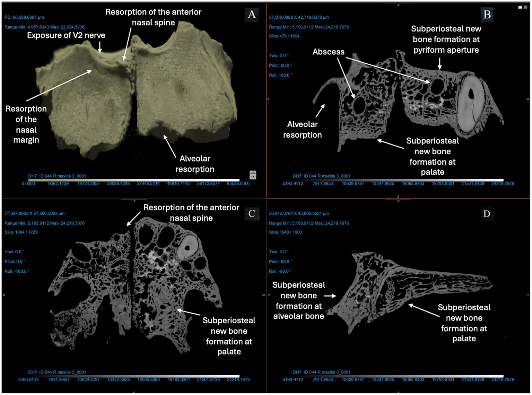Select the panel D label badge
Image resolution: width=532 pixels, height=395 pixels.
(x=487, y=214)
